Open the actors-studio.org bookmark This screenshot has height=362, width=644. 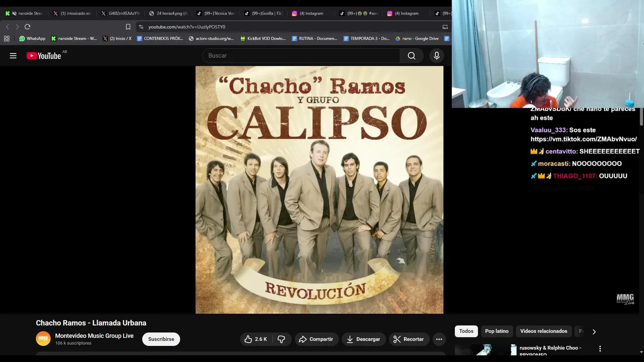[x=211, y=38]
